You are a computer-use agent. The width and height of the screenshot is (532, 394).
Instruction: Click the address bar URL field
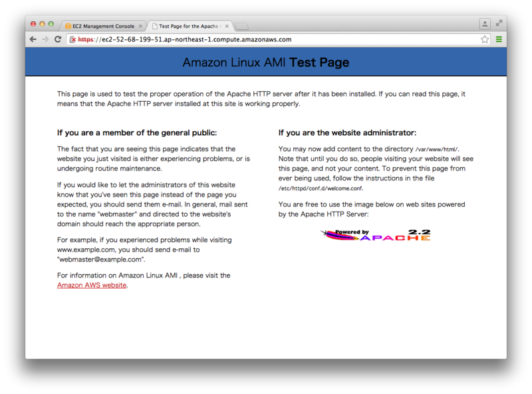(278, 39)
